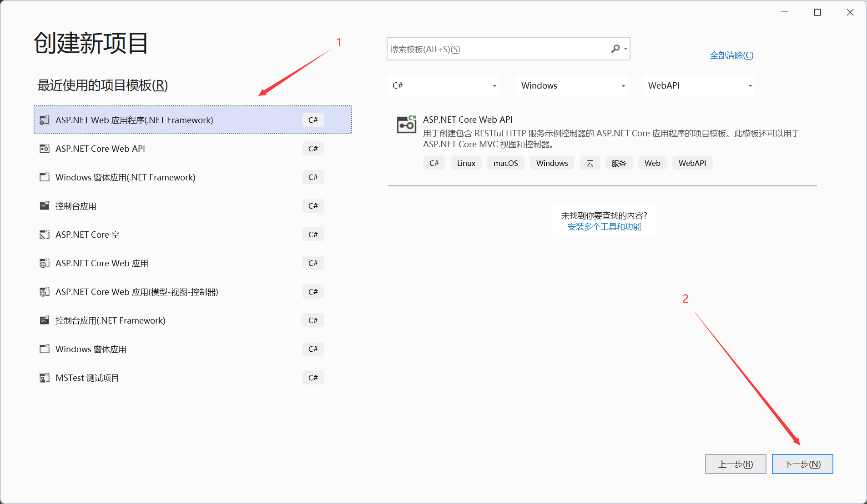Select Windows 窗体应用 recent template
The height and width of the screenshot is (504, 867).
192,349
